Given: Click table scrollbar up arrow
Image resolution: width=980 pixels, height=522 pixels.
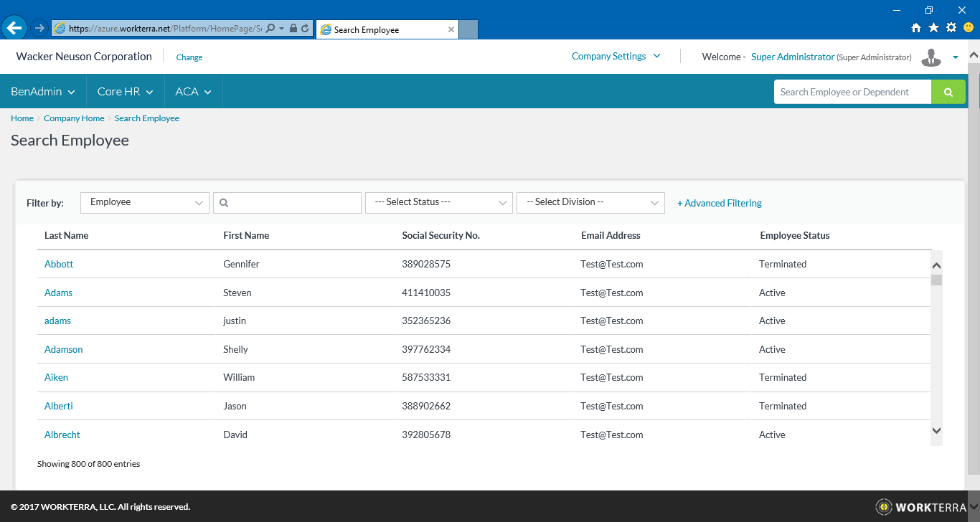Looking at the screenshot, I should (936, 265).
